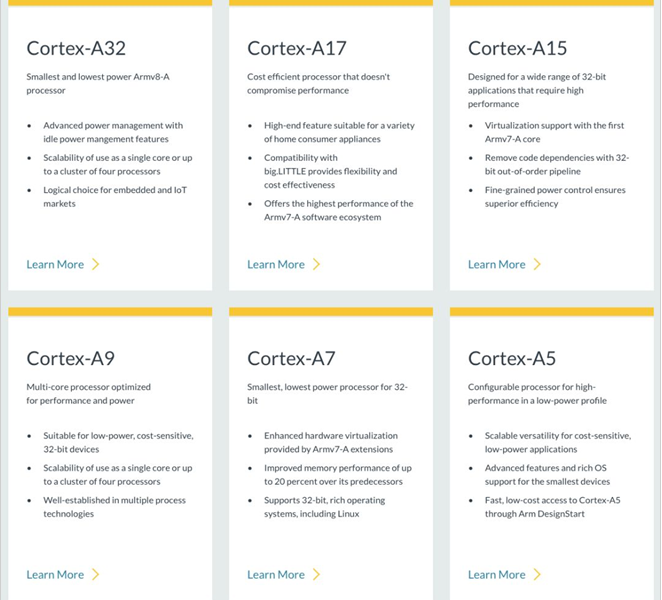This screenshot has height=600, width=662.
Task: Select the Cortex-A7 heading
Action: [x=291, y=358]
